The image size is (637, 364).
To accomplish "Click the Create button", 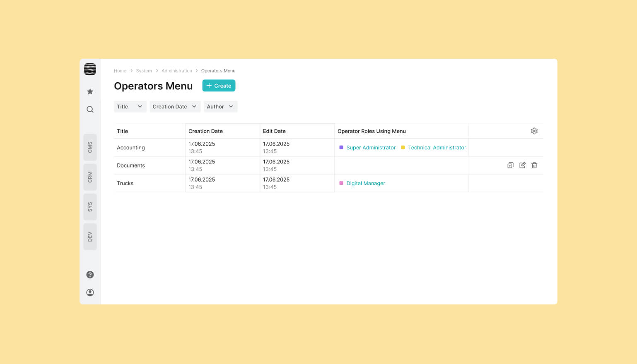I will pos(219,86).
